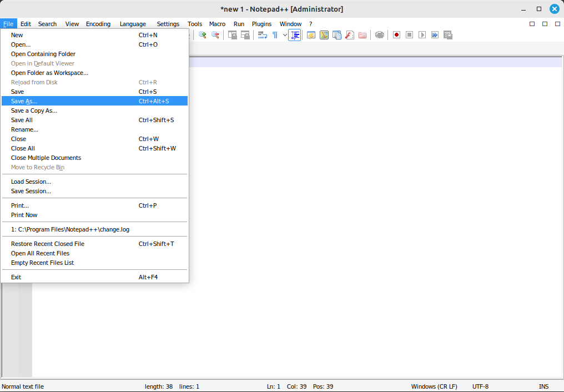Select Print... in File menu
The width and height of the screenshot is (564, 392).
pyautogui.click(x=94, y=205)
